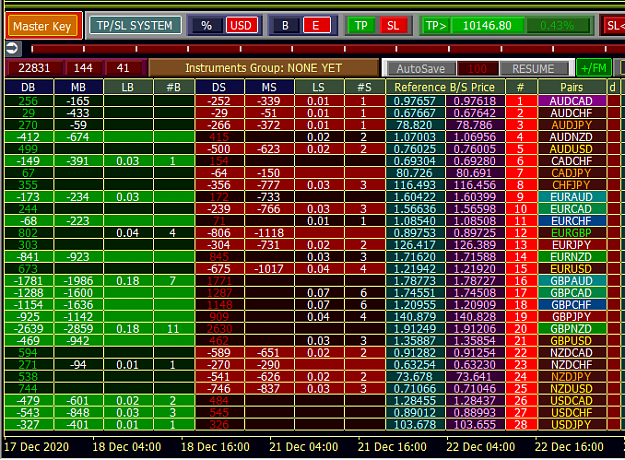Click the 802 DB cell

(29, 233)
